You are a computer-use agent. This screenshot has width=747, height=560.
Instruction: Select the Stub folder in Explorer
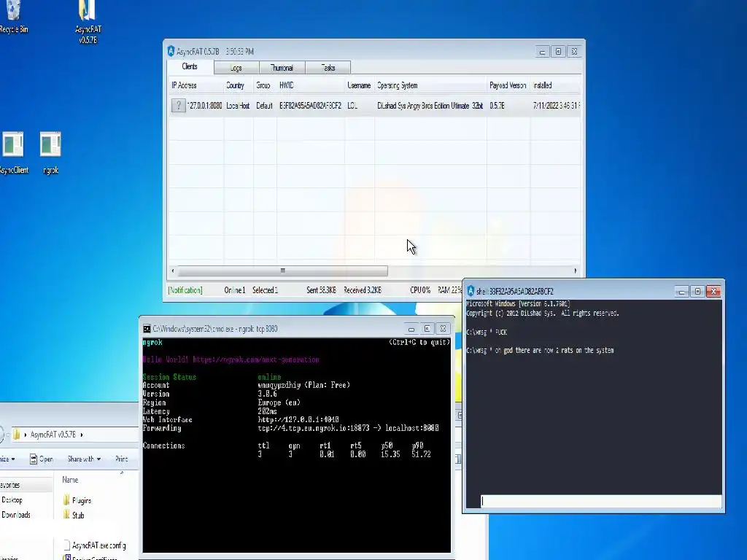point(74,516)
